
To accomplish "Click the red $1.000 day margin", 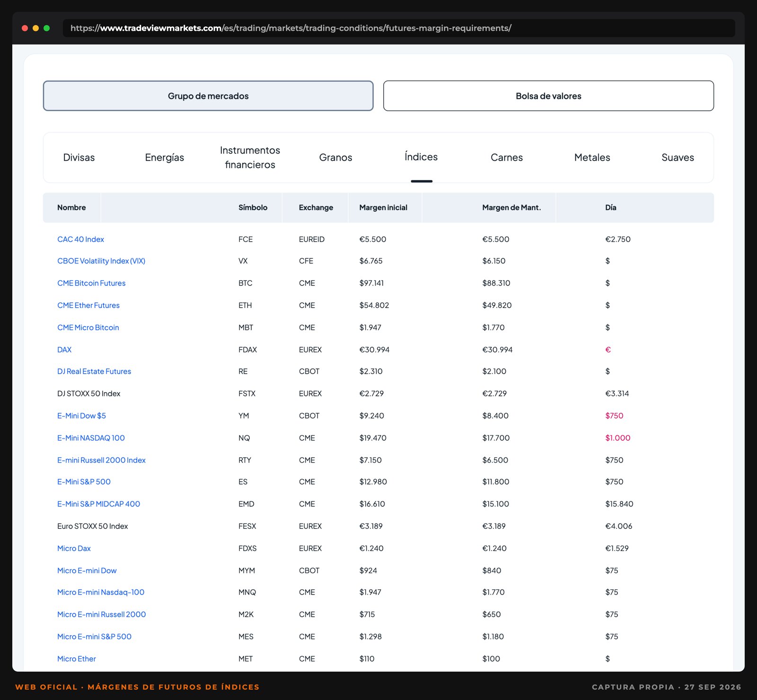I will coord(618,438).
